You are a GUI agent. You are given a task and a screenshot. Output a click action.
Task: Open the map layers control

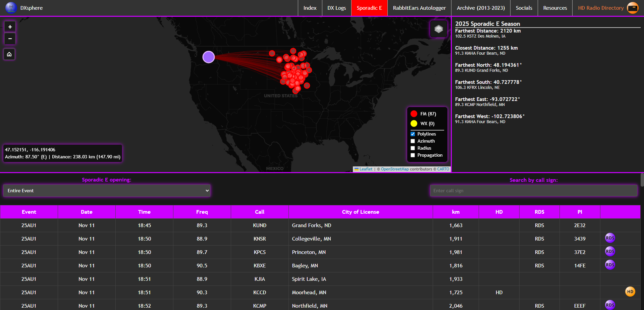pyautogui.click(x=438, y=29)
